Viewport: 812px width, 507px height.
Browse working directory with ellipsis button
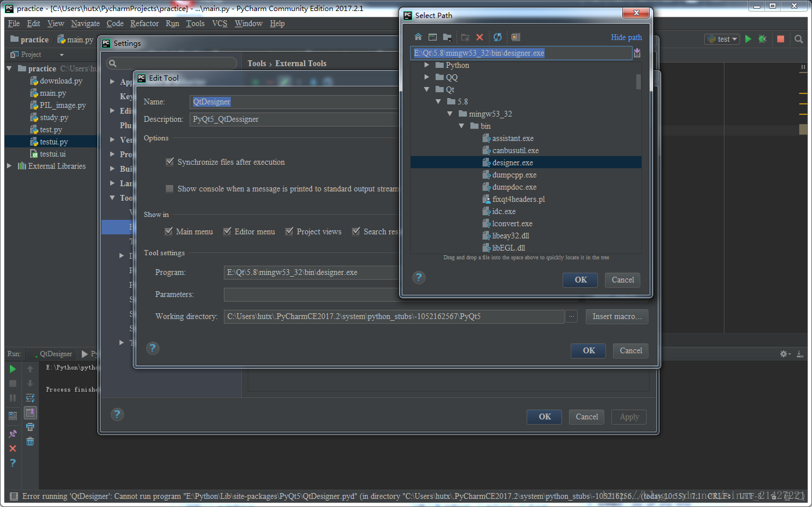click(x=572, y=316)
